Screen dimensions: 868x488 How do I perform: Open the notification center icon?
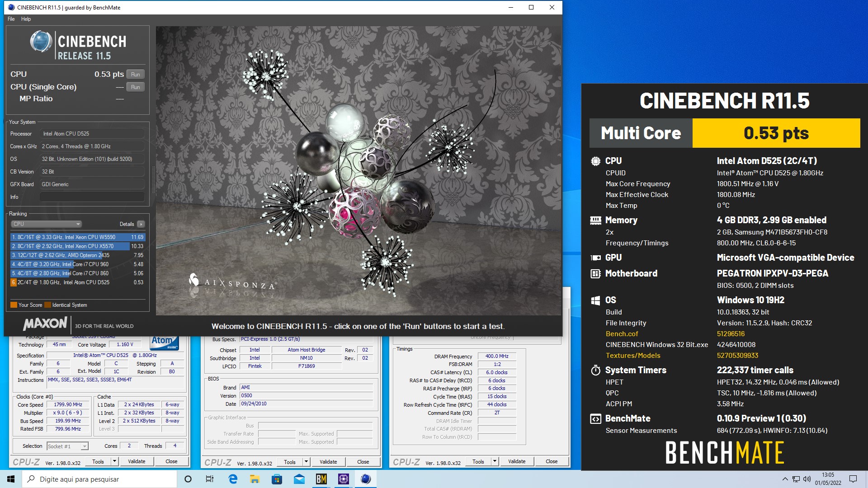tap(853, 479)
